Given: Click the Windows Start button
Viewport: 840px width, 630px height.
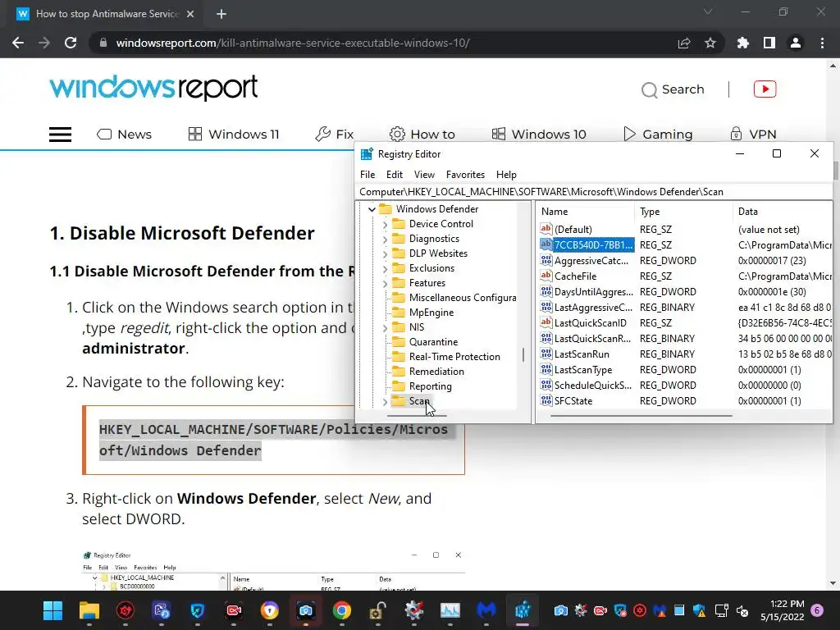Looking at the screenshot, I should pyautogui.click(x=53, y=610).
